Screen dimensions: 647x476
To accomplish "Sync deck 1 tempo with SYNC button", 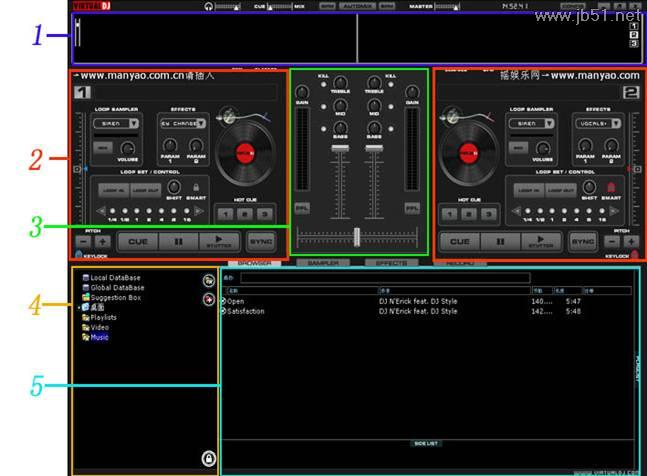I will pyautogui.click(x=261, y=242).
